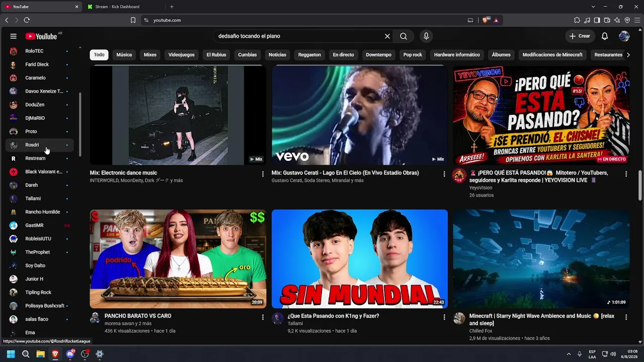
Task: Open options for PANCHO BARATO VS CARO
Action: [x=263, y=317]
